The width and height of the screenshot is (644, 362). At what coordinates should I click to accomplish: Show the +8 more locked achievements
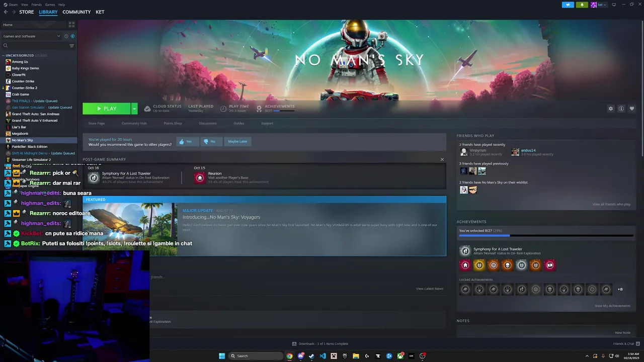(620, 289)
